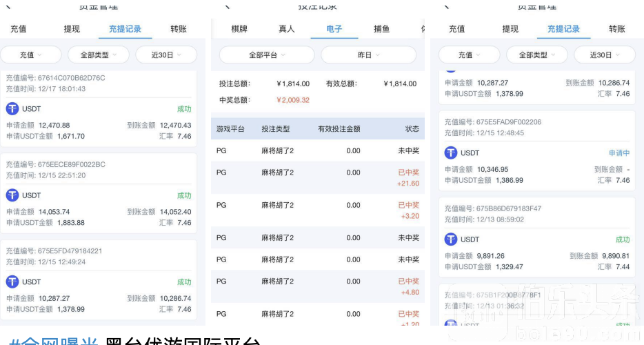
Task: Select the 真人 tab
Action: (286, 29)
